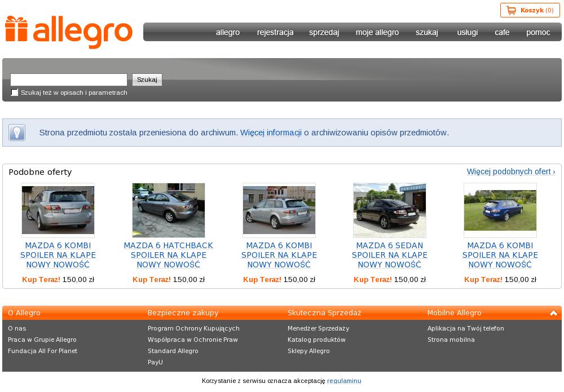Open first silver Mazda 6 Kombi thumbnail
564x392 pixels.
point(58,210)
